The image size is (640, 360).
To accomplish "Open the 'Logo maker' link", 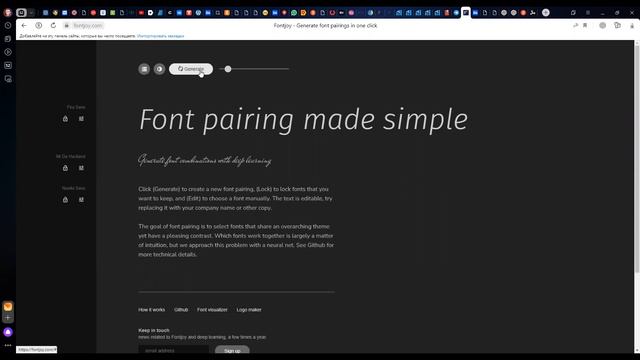I will [x=249, y=310].
